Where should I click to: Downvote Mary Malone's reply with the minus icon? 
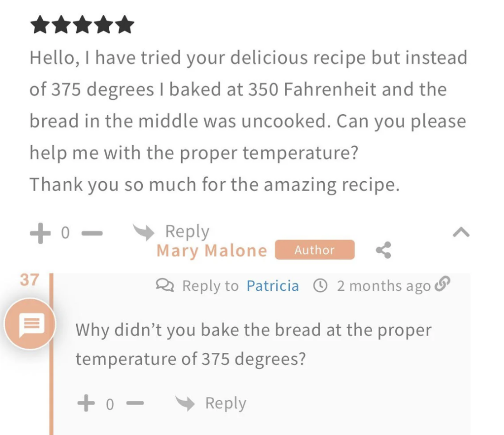136,404
